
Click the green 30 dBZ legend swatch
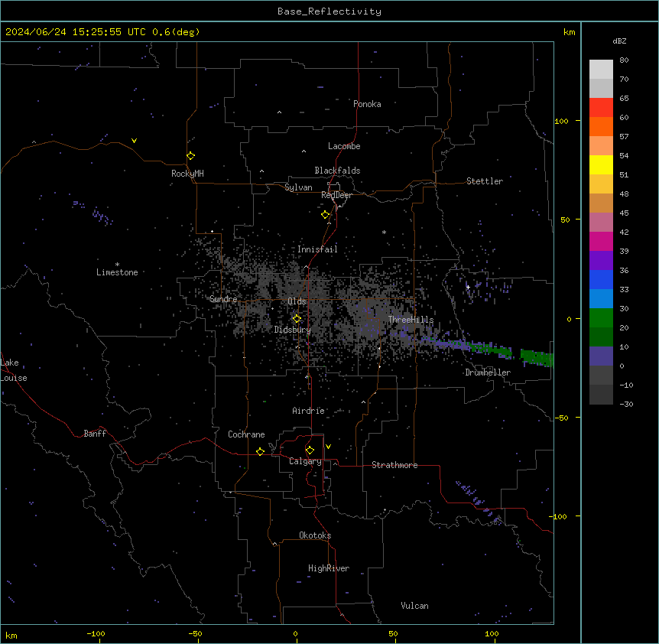[601, 318]
